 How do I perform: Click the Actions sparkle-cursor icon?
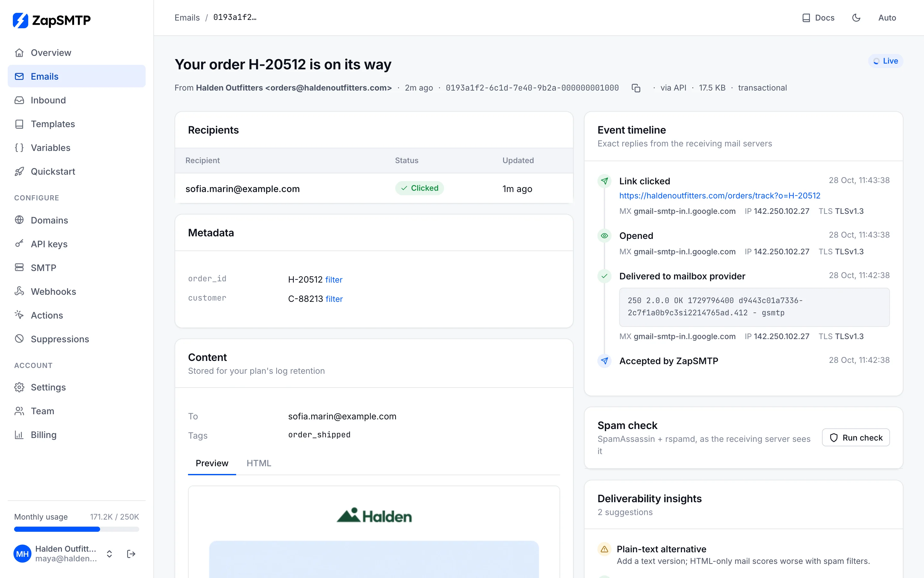click(x=19, y=315)
